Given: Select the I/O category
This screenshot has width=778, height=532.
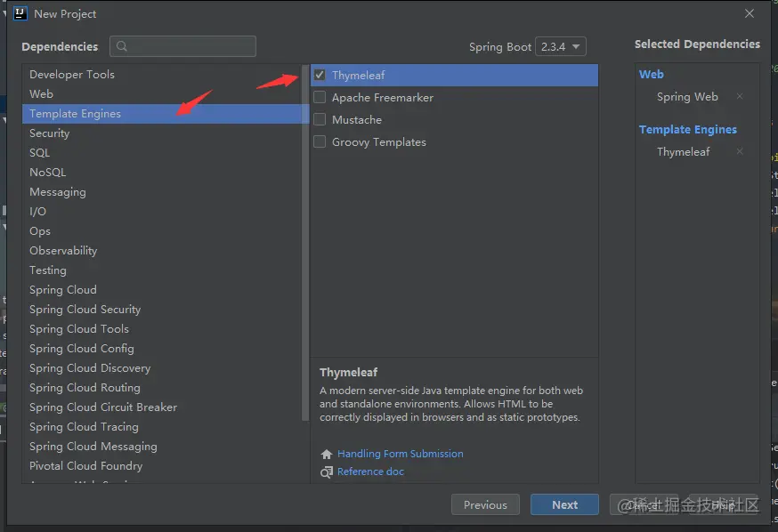Looking at the screenshot, I should pos(162,211).
